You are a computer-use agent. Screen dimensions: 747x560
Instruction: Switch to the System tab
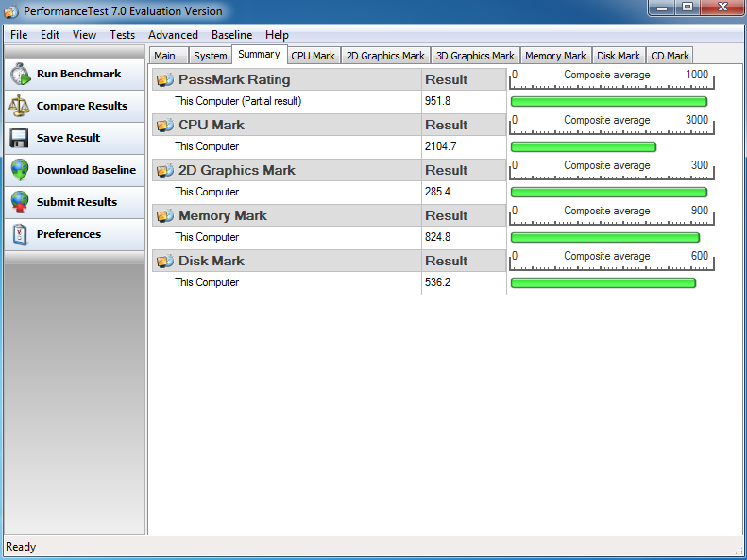coord(210,56)
